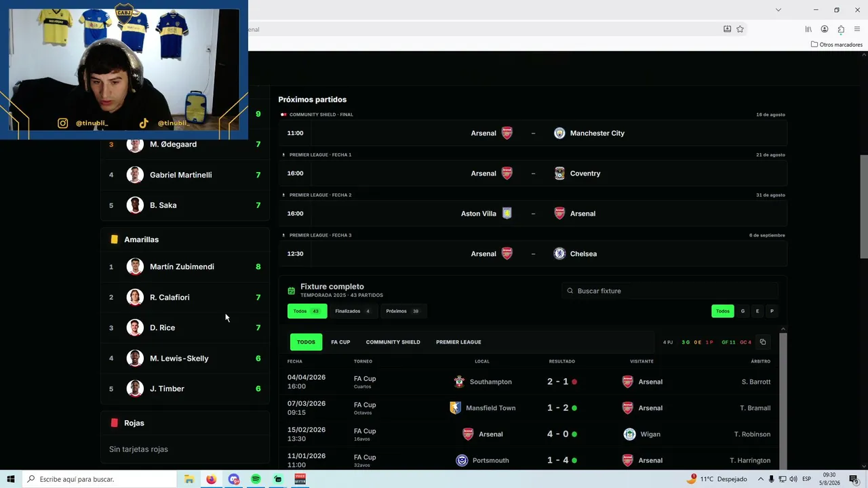Bookmark this page with the star icon
The width and height of the screenshot is (868, 488).
coord(740,29)
